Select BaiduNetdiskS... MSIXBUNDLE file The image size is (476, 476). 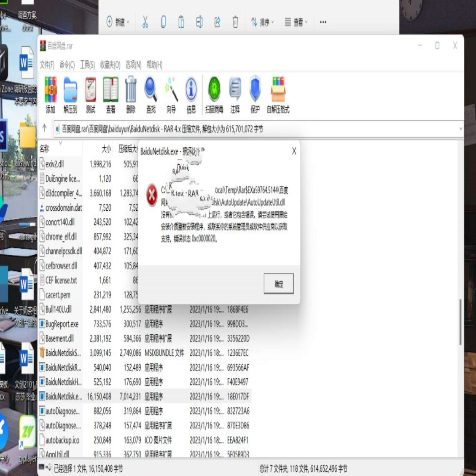click(x=145, y=353)
